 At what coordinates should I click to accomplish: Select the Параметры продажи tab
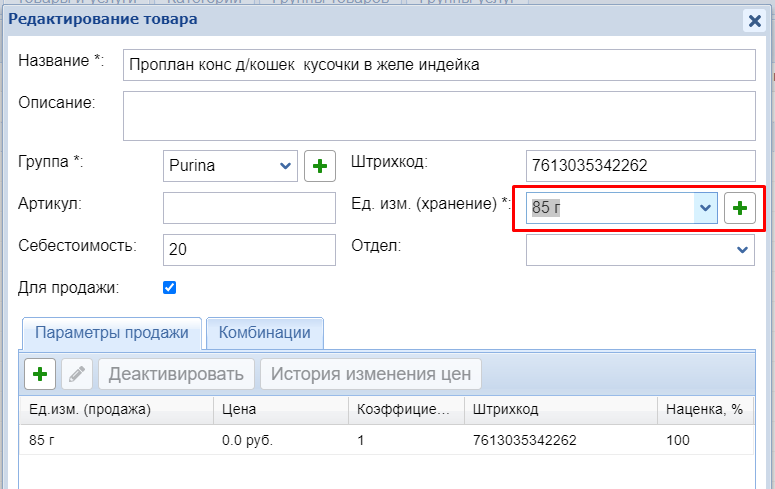tap(111, 333)
